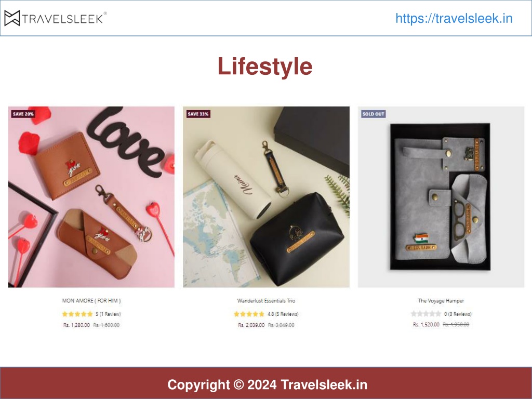532x399 pixels.
Task: Click the Lifestyle heading
Action: pyautogui.click(x=265, y=66)
